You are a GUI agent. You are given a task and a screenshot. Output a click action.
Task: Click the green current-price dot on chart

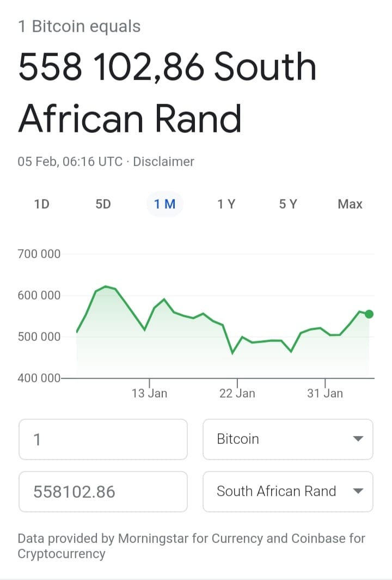click(369, 314)
